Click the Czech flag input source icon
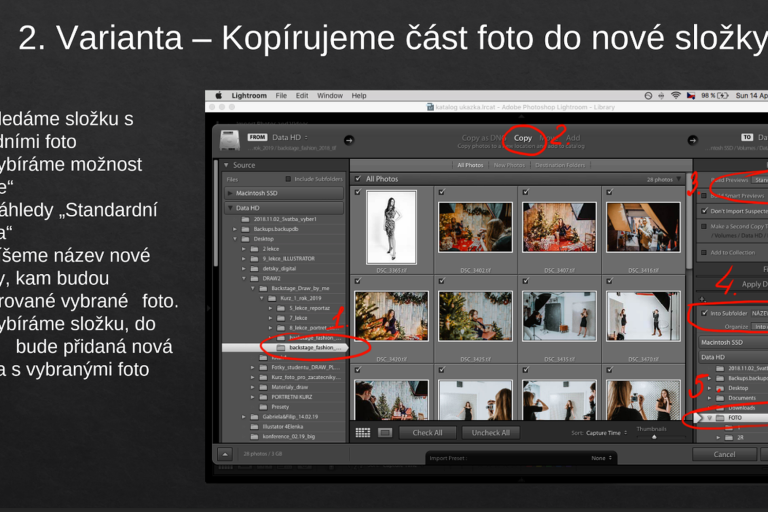The width and height of the screenshot is (768, 512). tap(691, 96)
